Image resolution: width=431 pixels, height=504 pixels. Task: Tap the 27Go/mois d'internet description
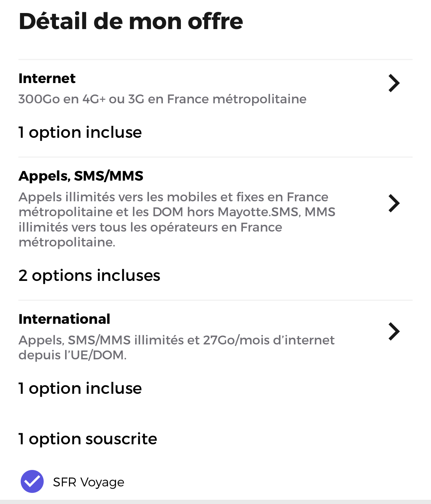[177, 347]
